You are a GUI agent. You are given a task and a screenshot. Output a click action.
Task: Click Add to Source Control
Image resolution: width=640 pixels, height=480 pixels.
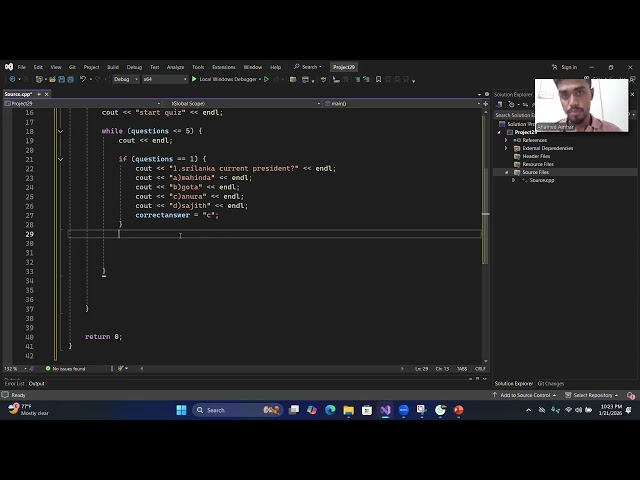point(524,395)
